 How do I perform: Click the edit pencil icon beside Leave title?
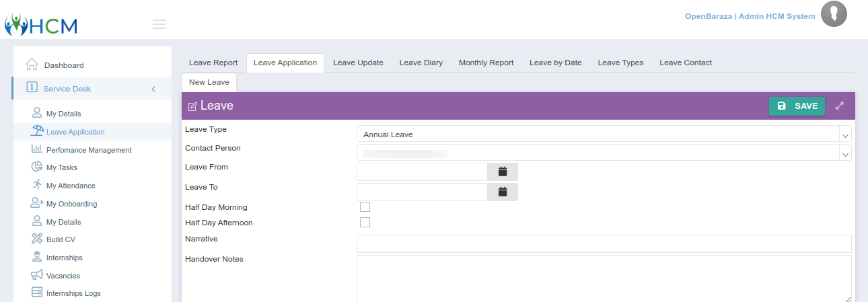click(192, 106)
